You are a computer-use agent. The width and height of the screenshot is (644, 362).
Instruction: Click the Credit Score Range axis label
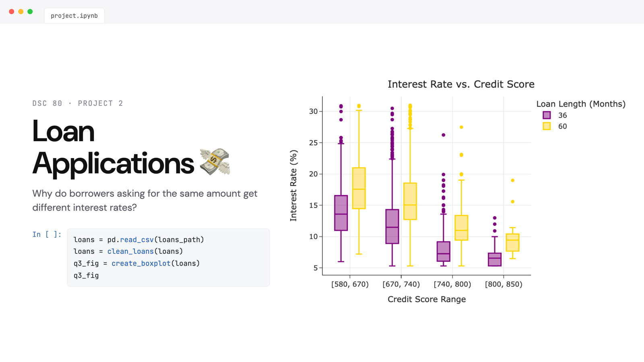tap(427, 299)
